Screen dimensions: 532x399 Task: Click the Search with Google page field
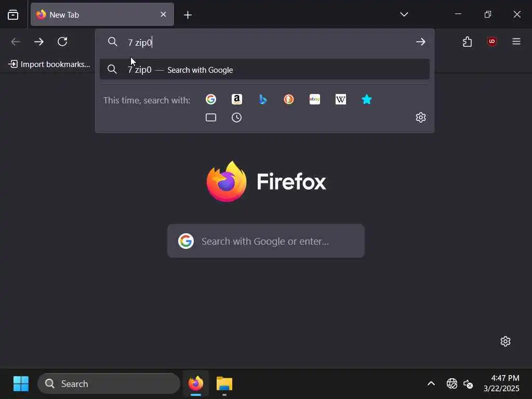266,241
